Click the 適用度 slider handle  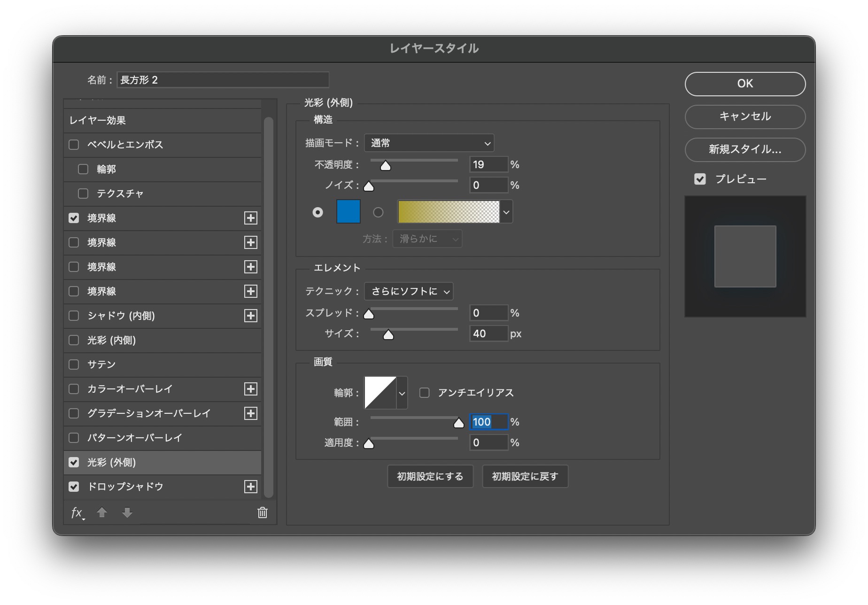369,444
